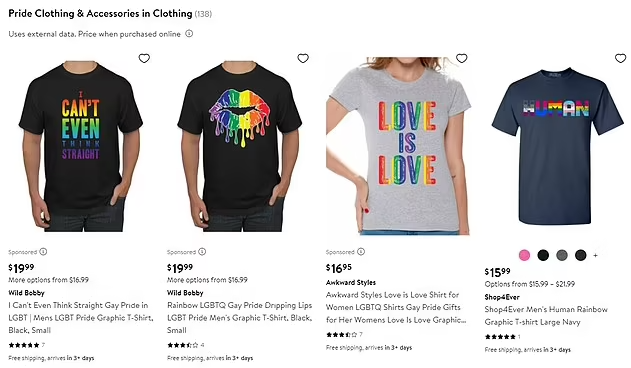Image resolution: width=631 pixels, height=368 pixels.
Task: Toggle heart on Dripping Lips t-shirt
Action: pos(303,58)
